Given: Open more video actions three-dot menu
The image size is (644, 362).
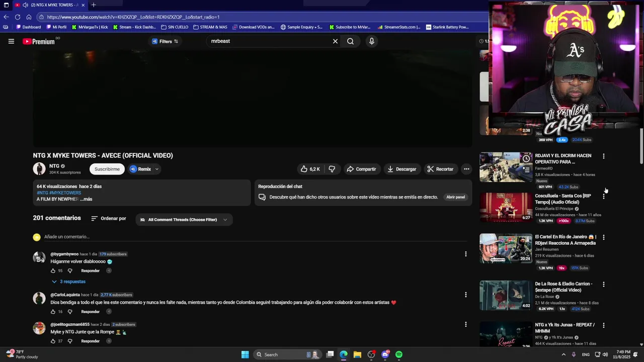Looking at the screenshot, I should (467, 169).
